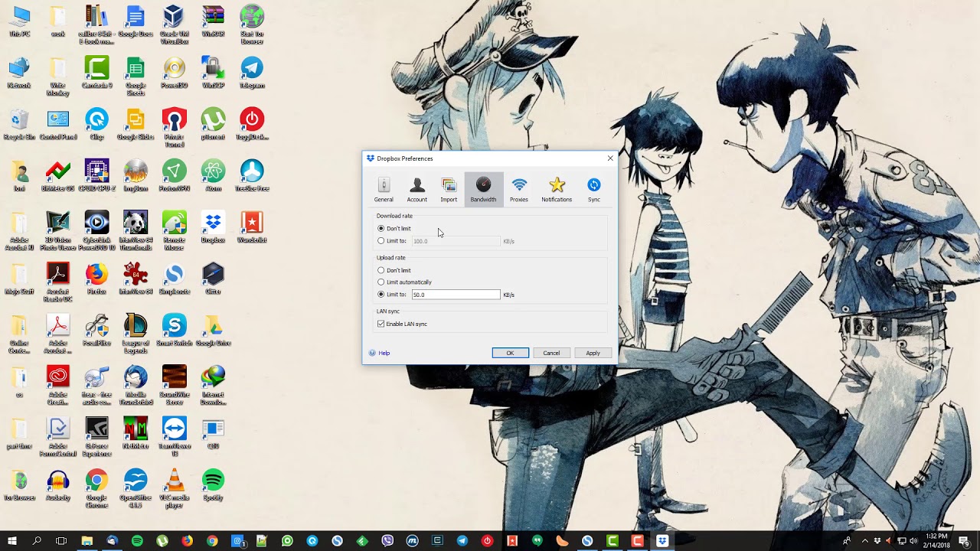Click the Cancel button
Image resolution: width=980 pixels, height=551 pixels.
tap(551, 353)
